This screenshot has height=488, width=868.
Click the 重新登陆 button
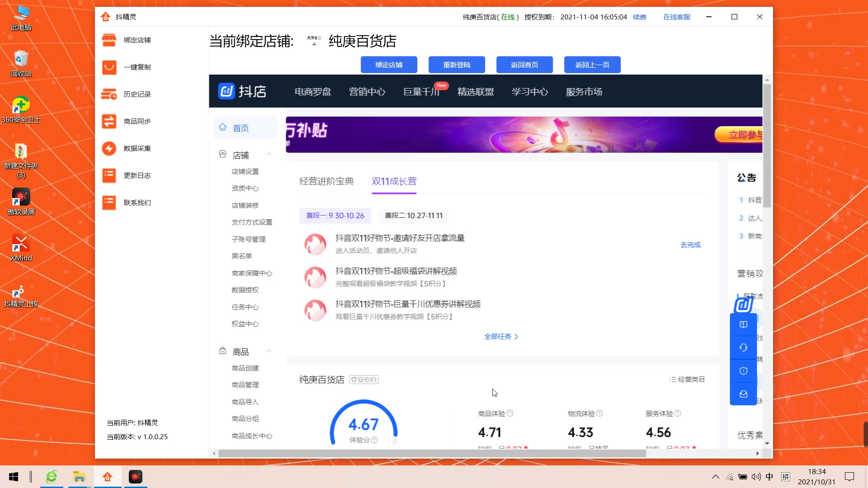click(457, 65)
